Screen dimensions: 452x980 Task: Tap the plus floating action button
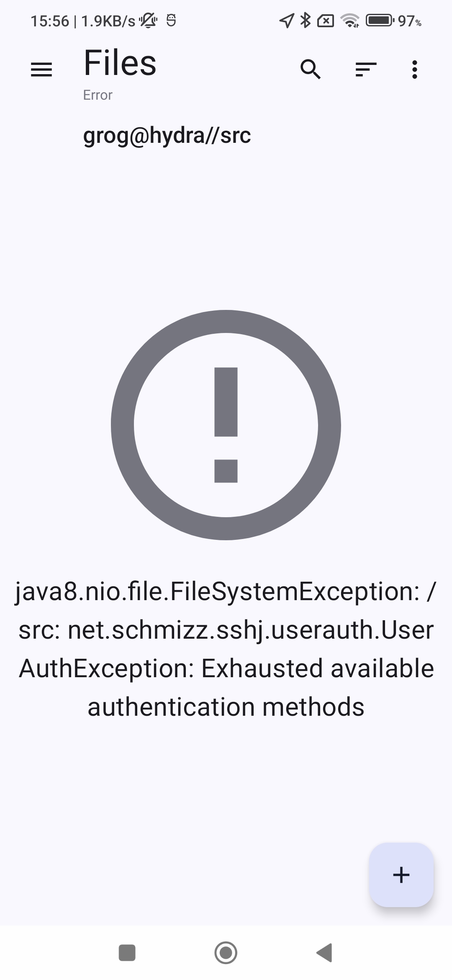click(401, 875)
